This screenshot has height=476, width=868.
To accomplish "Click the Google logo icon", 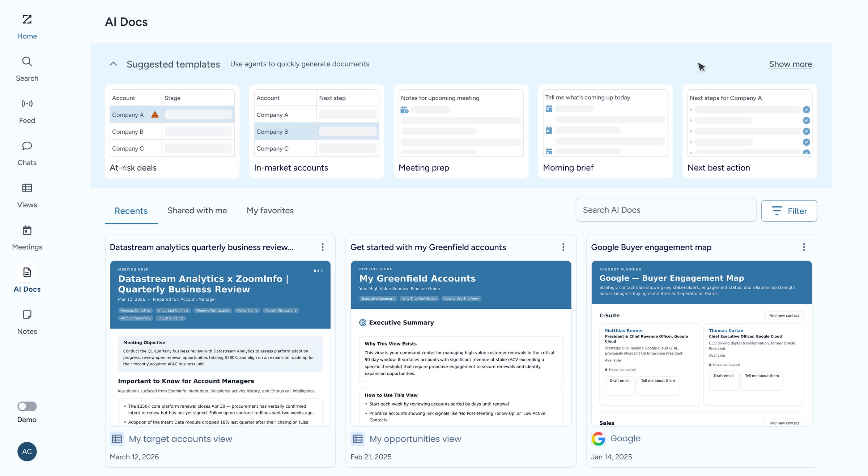I will click(598, 439).
